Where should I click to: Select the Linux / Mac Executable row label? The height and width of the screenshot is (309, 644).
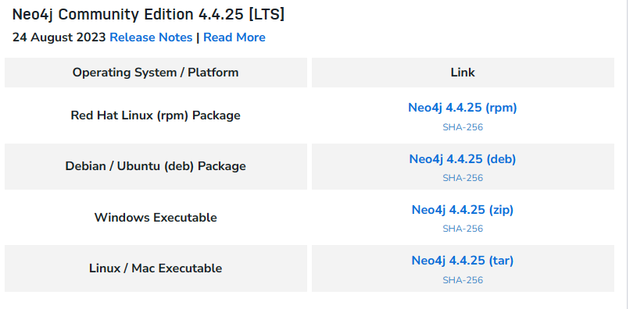(156, 268)
